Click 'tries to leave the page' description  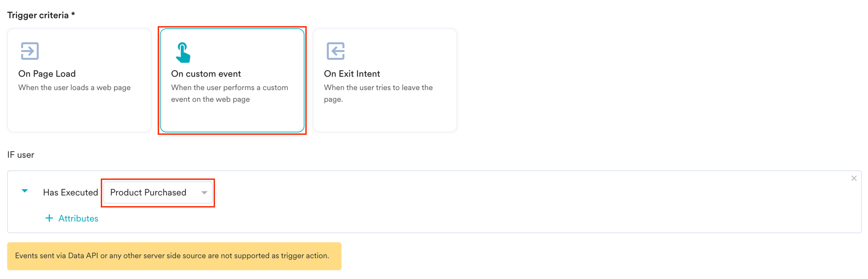pos(378,93)
